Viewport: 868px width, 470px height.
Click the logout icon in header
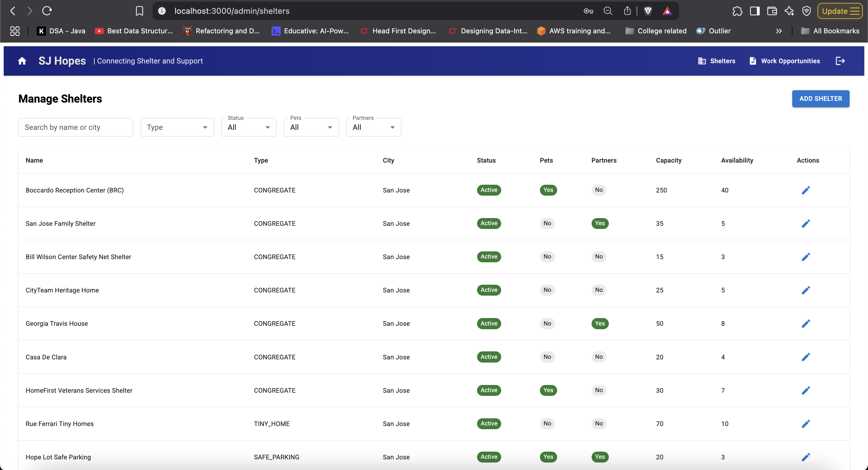point(840,61)
